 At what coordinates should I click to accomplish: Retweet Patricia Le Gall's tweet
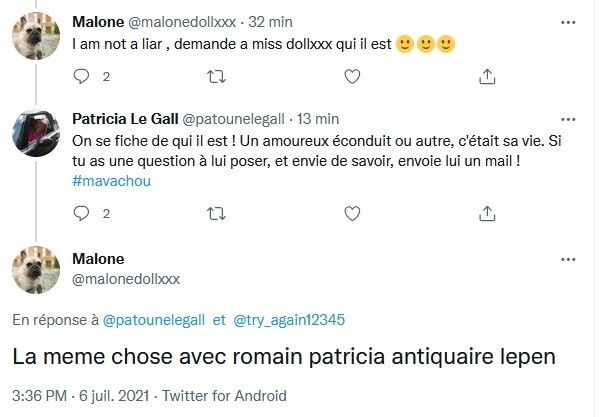pos(215,212)
